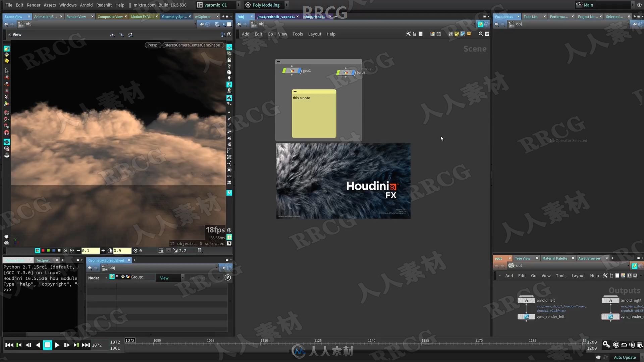Toggle follow selection in obj network pane
Screen dimensions: 644x362
coord(480,24)
